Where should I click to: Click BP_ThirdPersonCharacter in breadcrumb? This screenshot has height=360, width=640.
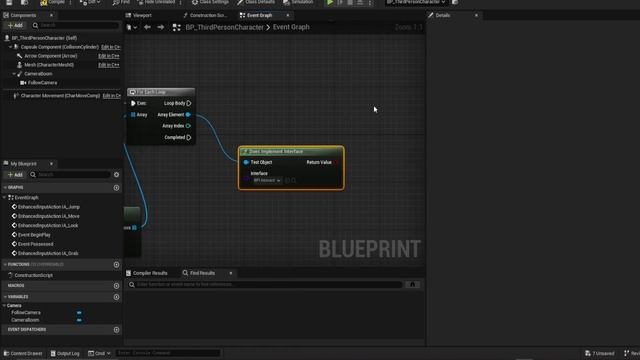[224, 27]
